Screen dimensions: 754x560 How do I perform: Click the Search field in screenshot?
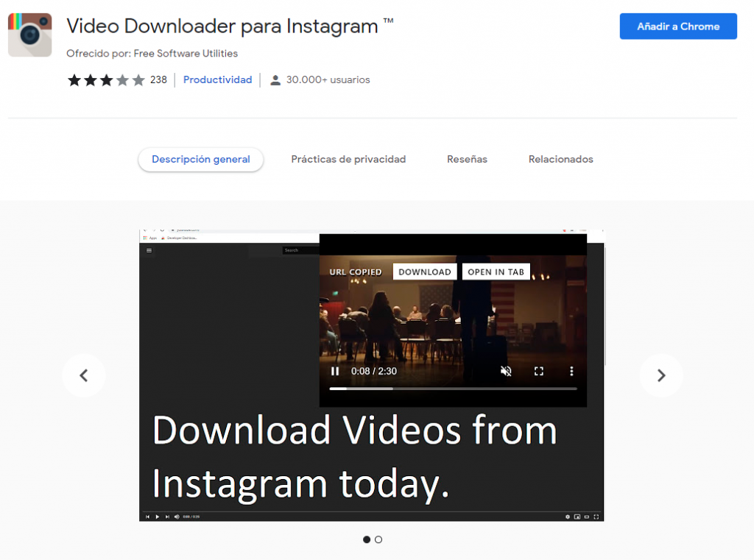pyautogui.click(x=300, y=250)
